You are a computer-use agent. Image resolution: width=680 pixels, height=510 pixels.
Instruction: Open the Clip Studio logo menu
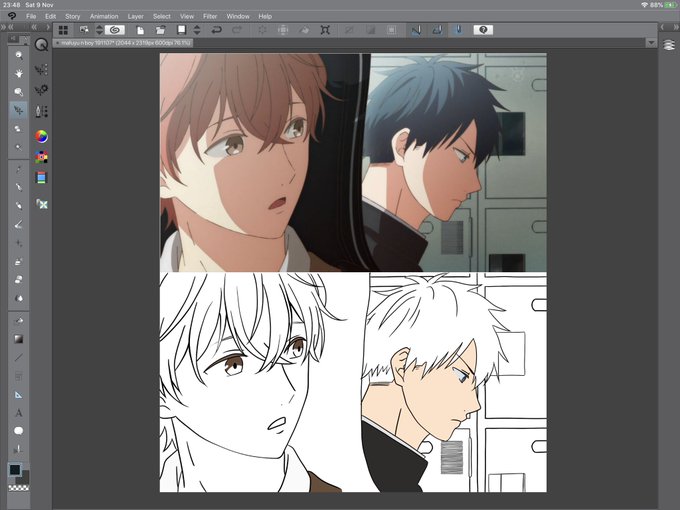tap(12, 16)
